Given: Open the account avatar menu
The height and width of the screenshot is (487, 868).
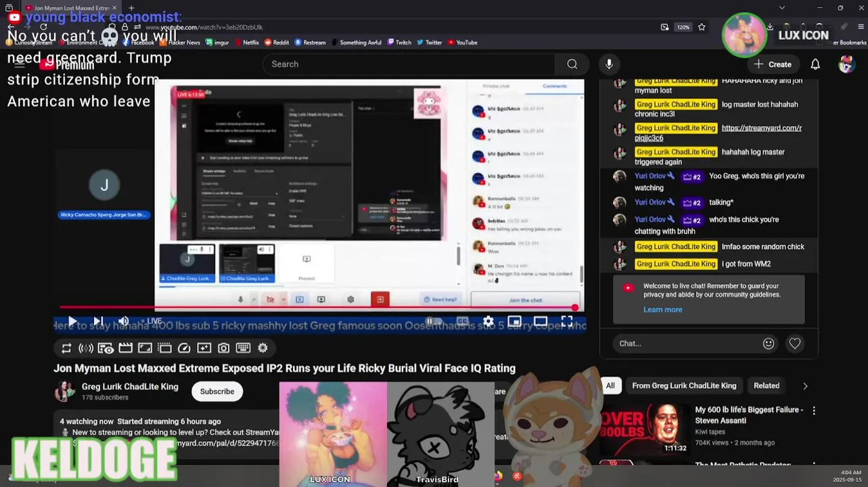Looking at the screenshot, I should coord(846,64).
